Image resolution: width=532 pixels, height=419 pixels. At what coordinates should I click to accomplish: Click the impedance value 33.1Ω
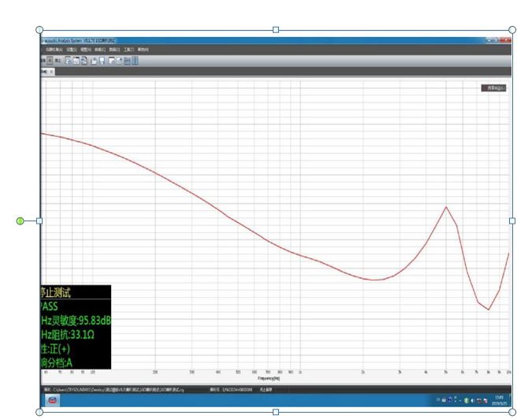[x=81, y=335]
